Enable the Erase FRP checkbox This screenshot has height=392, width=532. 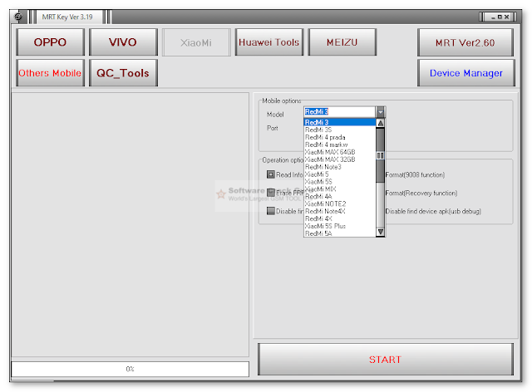[270, 193]
